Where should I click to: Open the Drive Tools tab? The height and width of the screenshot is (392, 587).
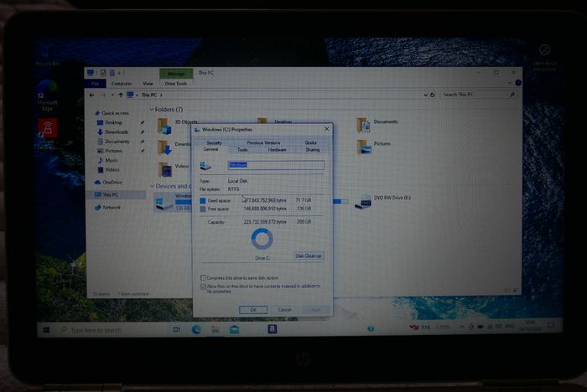175,84
